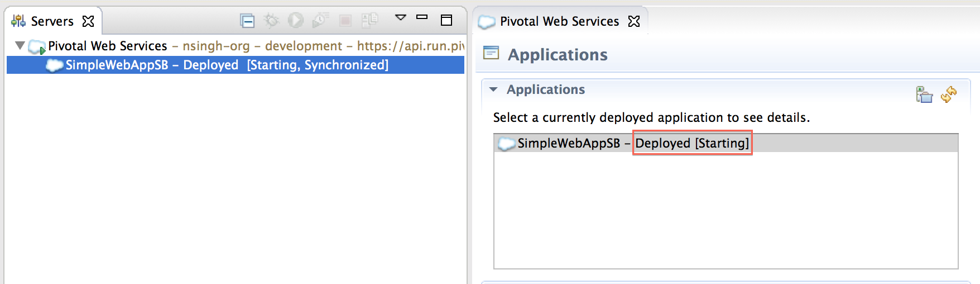Click the Servers tab icon
Viewport: 980px width, 284px height.
pos(18,21)
